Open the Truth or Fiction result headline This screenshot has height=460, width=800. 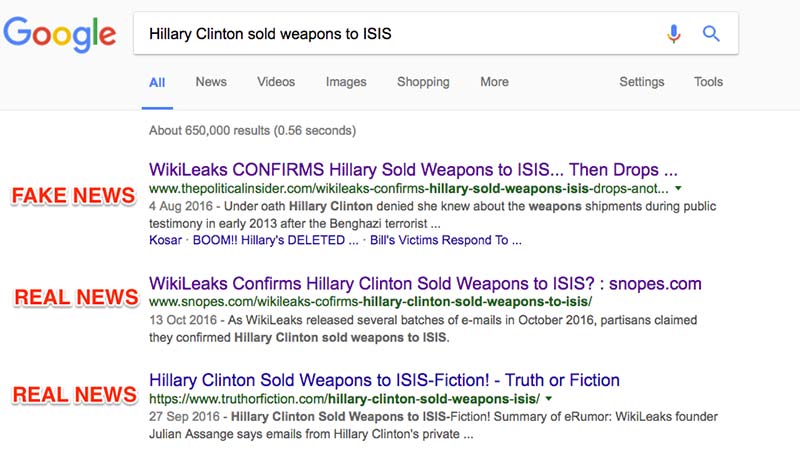pyautogui.click(x=384, y=380)
